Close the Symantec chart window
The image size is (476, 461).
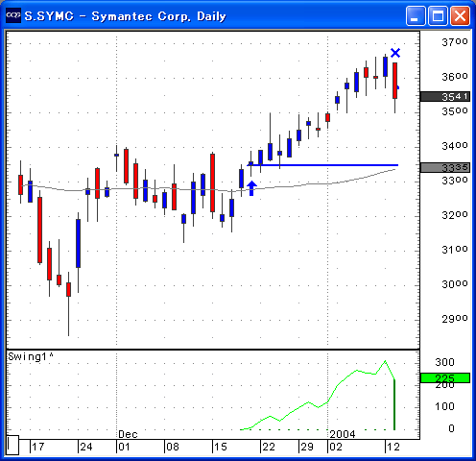pyautogui.click(x=460, y=15)
